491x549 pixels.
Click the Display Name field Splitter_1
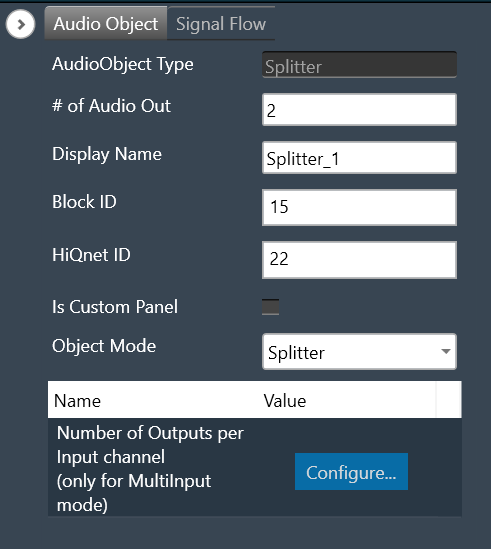coord(359,158)
